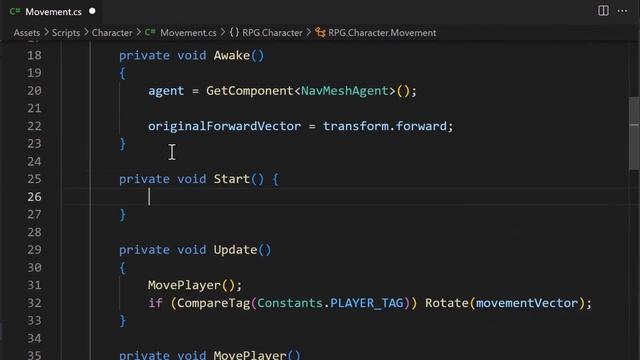Click the C# icon on the Movement.cs tab
Image resolution: width=640 pixels, height=360 pixels.
(x=15, y=11)
